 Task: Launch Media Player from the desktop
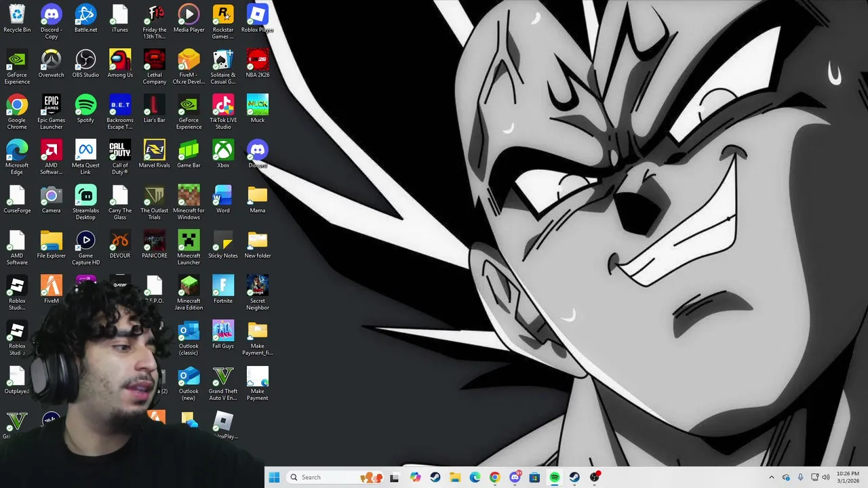pyautogui.click(x=189, y=19)
